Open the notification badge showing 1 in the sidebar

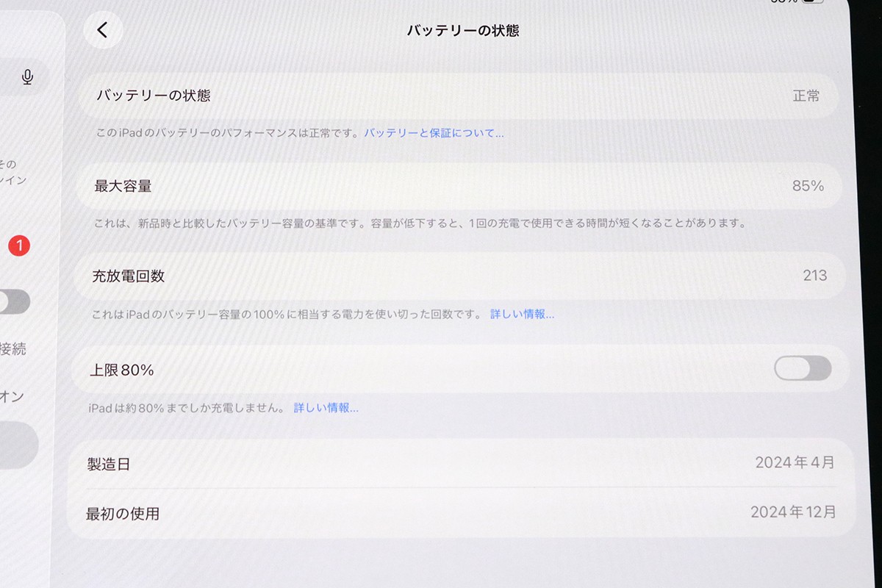[x=19, y=246]
